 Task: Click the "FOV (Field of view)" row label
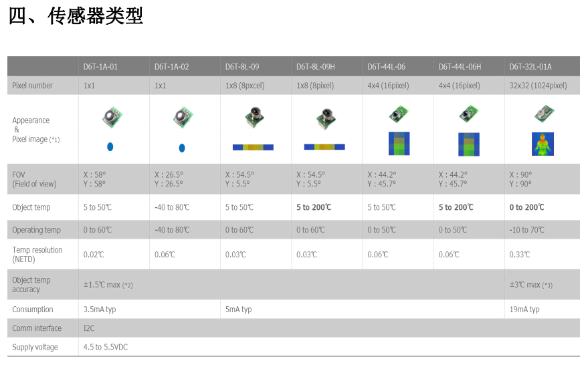[34, 179]
